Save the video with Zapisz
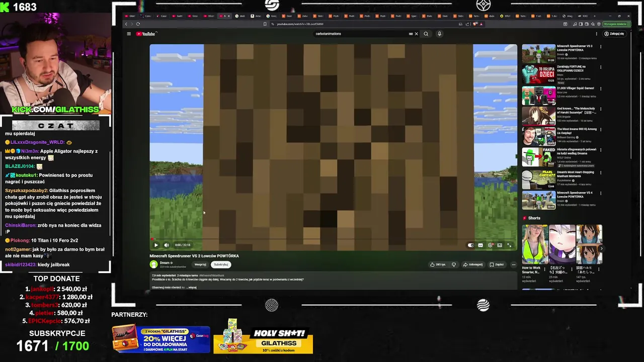Screen dimensions: 644x362 (497, 264)
